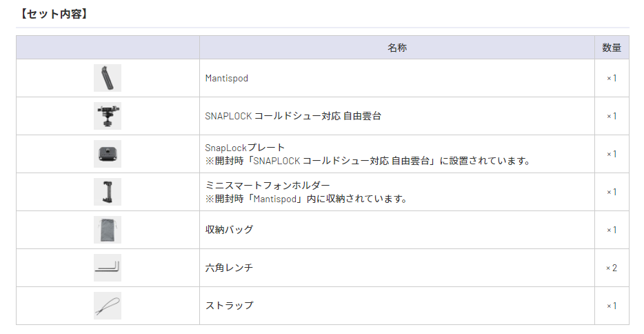Click the Mantispod tripod product image

point(108,78)
